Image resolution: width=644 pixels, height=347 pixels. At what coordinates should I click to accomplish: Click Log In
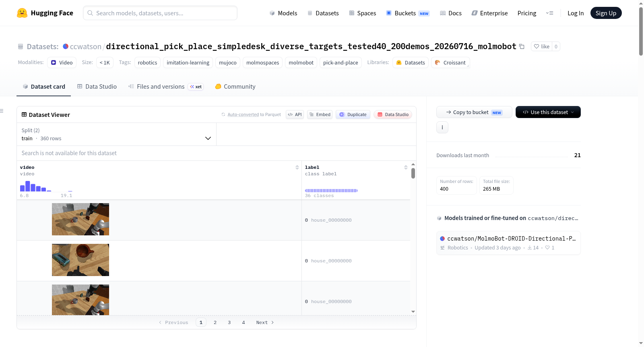[576, 13]
